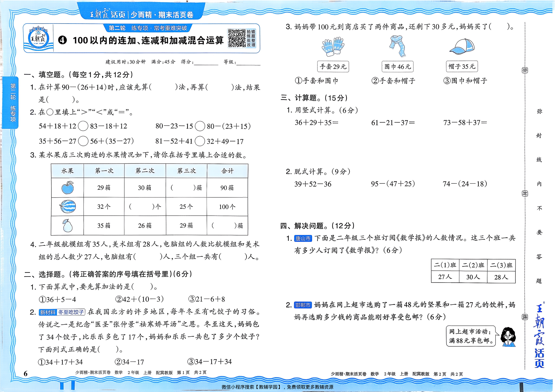Click the 少而精·期末活页卷 header banner

pyautogui.click(x=142, y=14)
